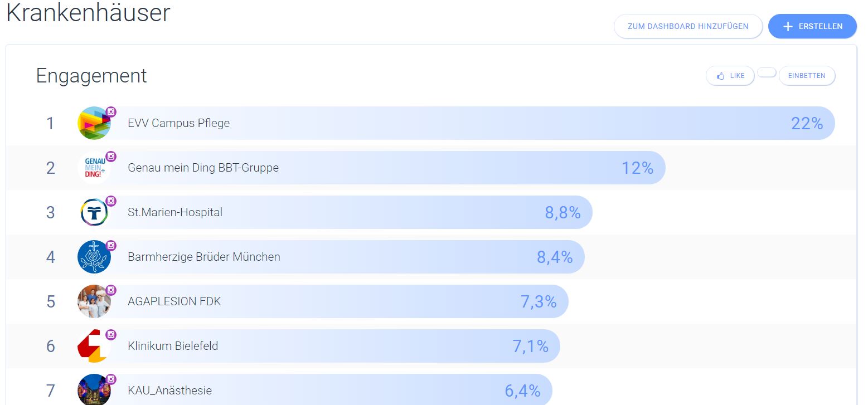
Task: Click the Instagram badge on Klinikum Bielefeld avatar
Action: 111,335
